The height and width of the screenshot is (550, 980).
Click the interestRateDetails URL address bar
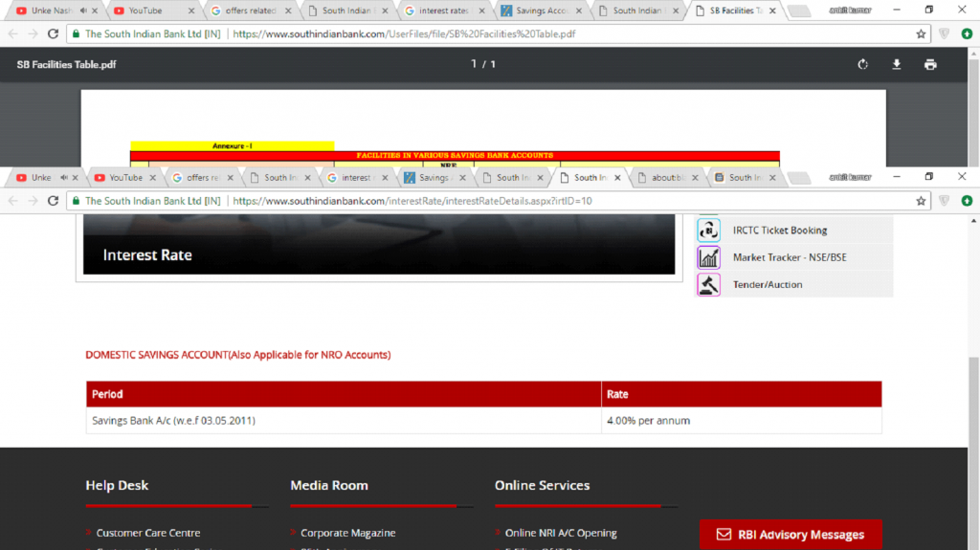coord(574,201)
